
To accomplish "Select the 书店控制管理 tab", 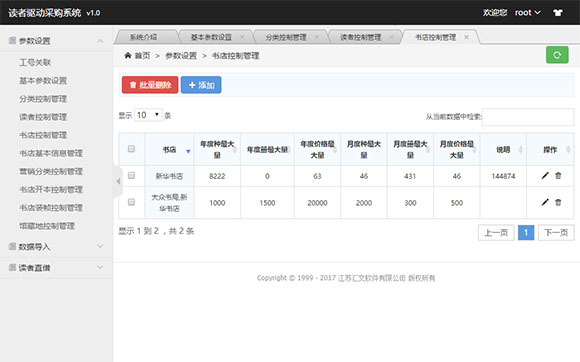I will coord(435,37).
